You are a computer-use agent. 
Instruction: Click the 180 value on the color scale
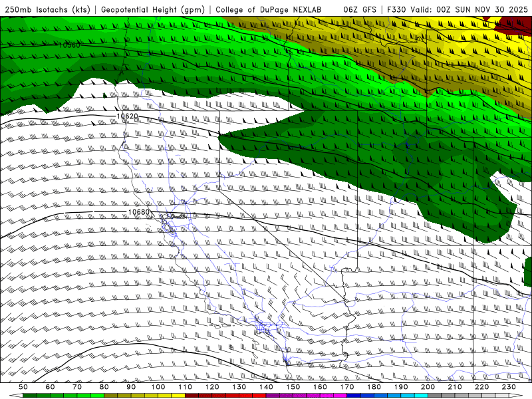pos(374,387)
